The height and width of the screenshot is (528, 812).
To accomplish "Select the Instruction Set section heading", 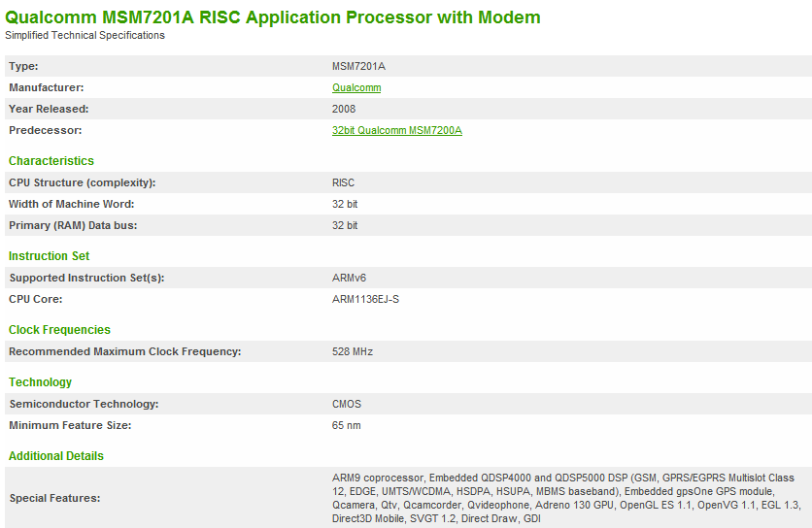I will tap(49, 256).
